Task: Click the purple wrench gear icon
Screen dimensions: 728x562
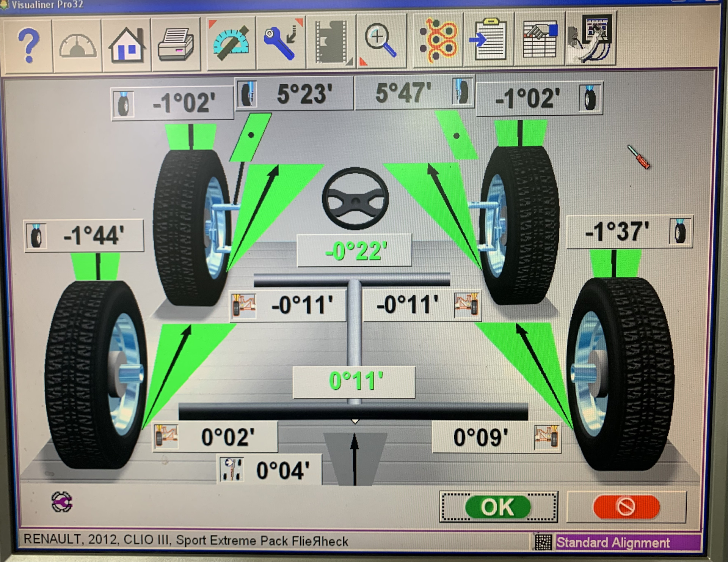Action: [62, 502]
